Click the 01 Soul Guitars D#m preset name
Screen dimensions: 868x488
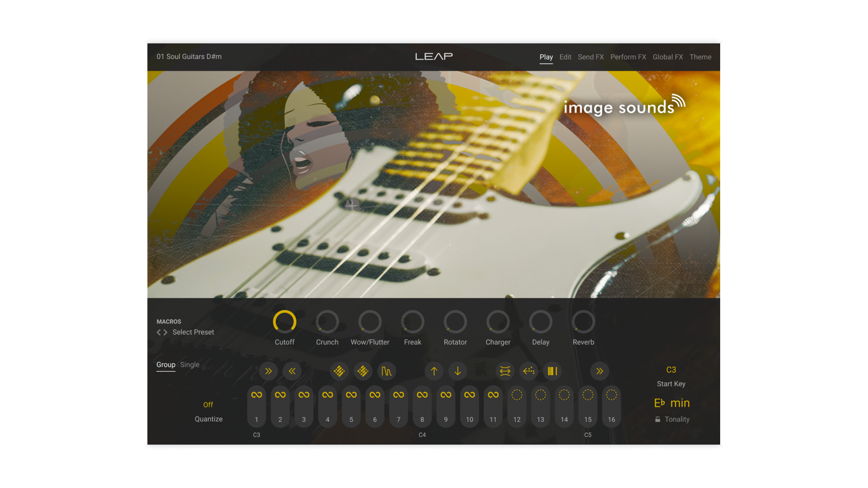[x=189, y=56]
